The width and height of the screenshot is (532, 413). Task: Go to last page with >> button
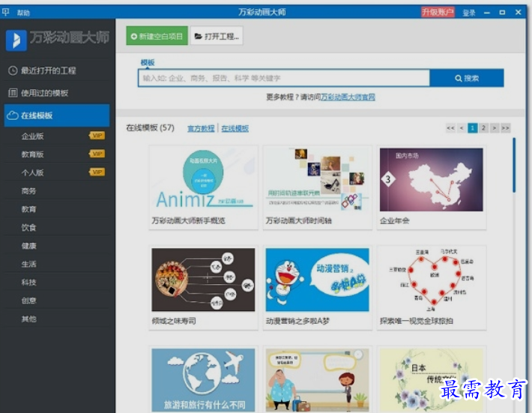[506, 128]
